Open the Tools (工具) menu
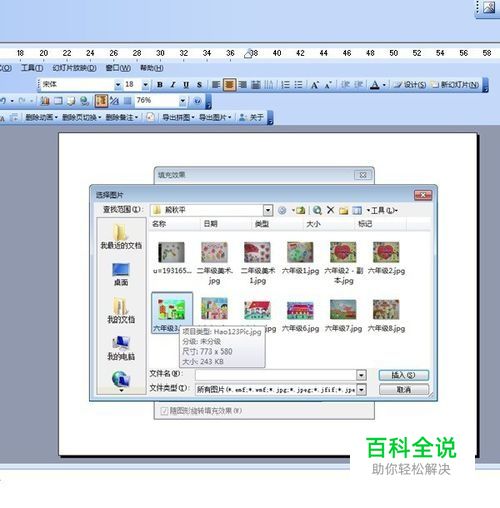The height and width of the screenshot is (508, 500). [32, 68]
